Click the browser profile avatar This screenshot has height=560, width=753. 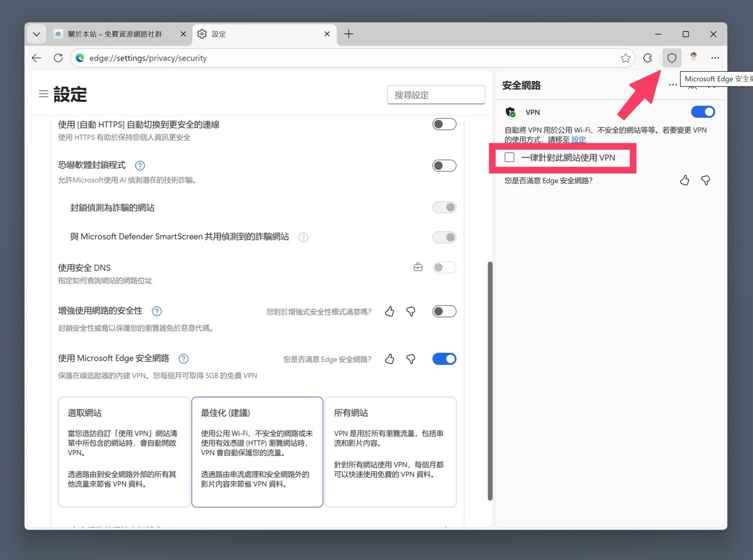tap(693, 58)
